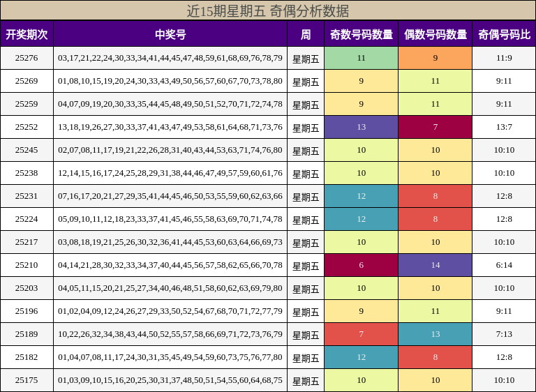Click the dark red odd-count cell showing 6
The width and height of the screenshot is (536, 392).
tap(361, 265)
